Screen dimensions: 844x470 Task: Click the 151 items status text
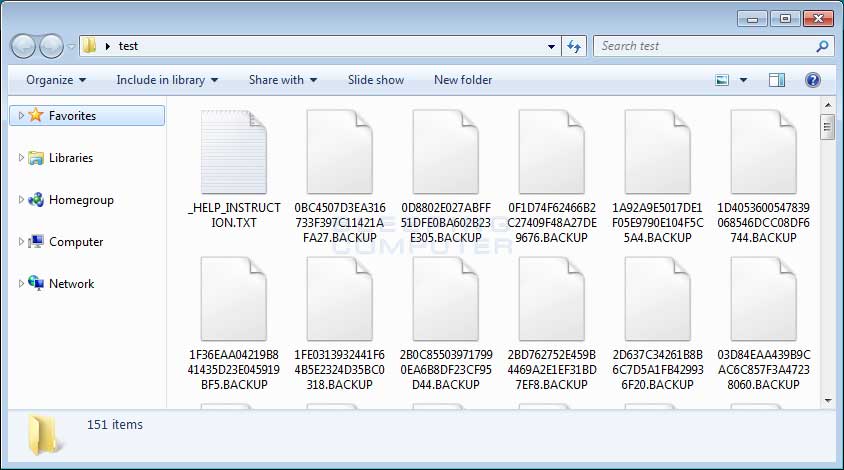click(x=115, y=424)
